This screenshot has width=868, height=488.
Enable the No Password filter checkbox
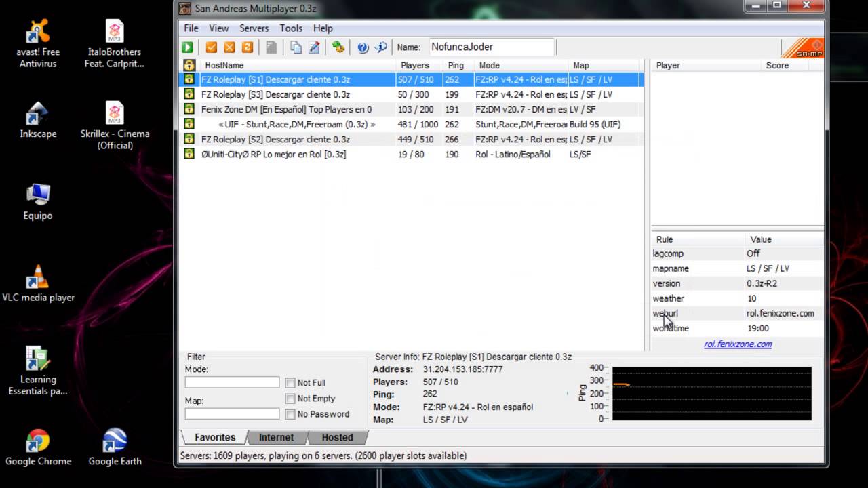pos(290,414)
